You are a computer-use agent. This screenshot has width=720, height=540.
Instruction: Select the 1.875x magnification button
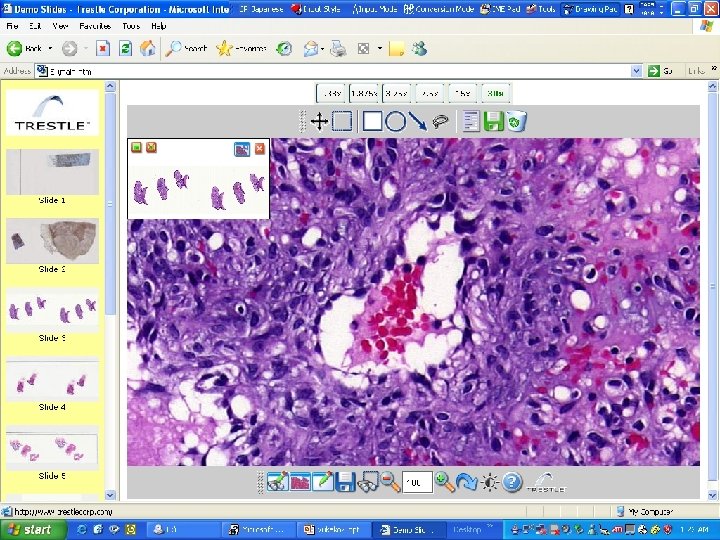[x=364, y=93]
